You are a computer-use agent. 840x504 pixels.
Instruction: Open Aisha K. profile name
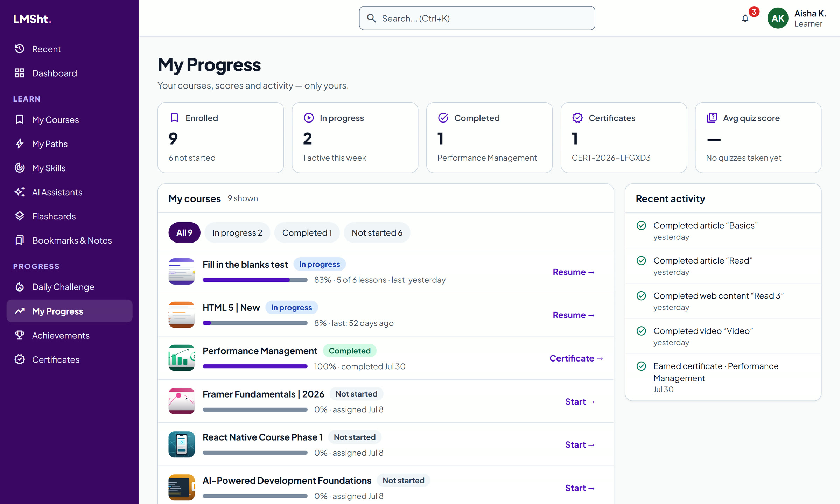(810, 14)
